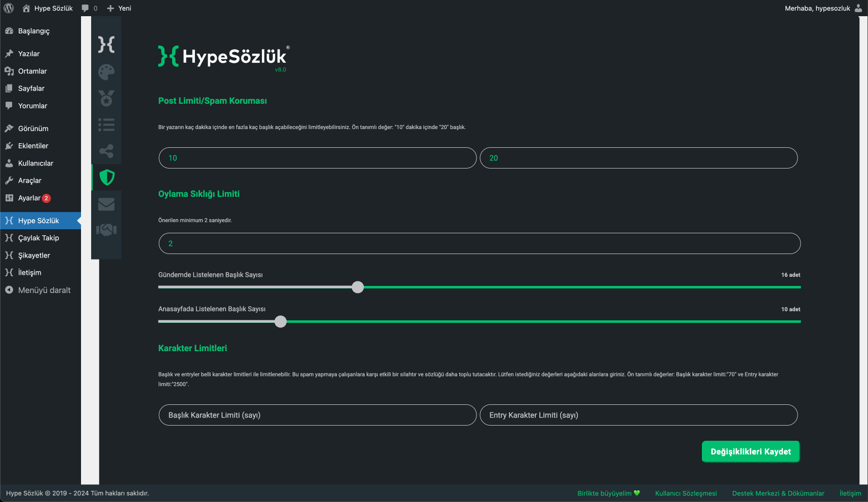Viewport: 868px width, 502px height.
Task: Open the handshake settings tab icon
Action: point(106,230)
